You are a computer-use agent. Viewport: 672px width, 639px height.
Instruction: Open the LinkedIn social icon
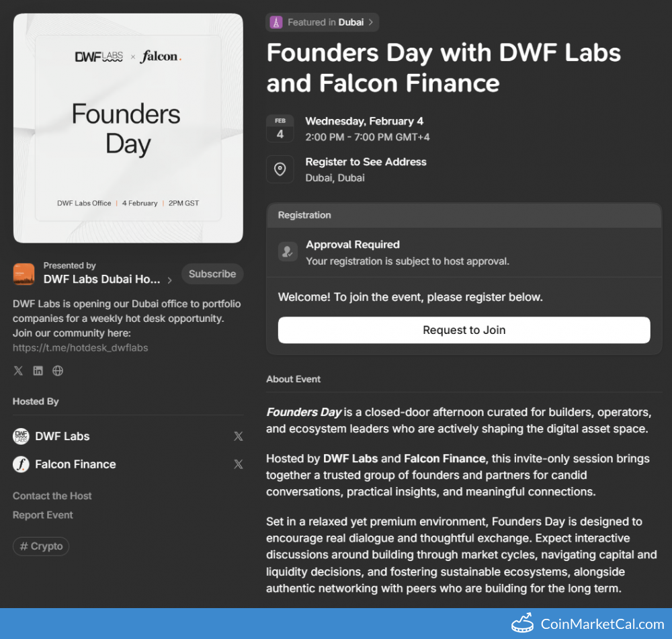coord(38,371)
